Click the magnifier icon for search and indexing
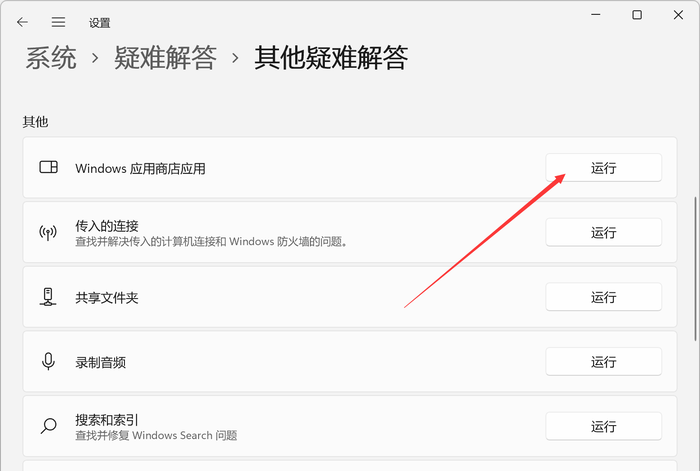 pos(48,426)
